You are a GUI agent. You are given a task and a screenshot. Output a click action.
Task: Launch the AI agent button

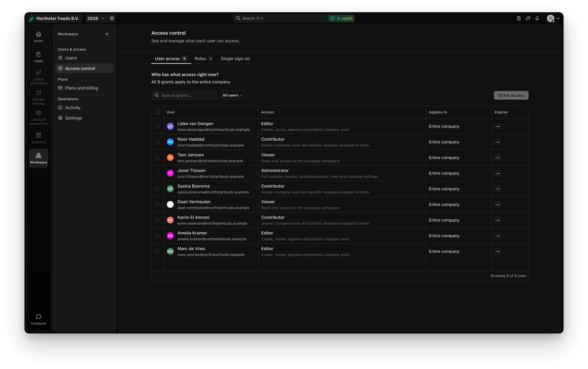point(341,18)
